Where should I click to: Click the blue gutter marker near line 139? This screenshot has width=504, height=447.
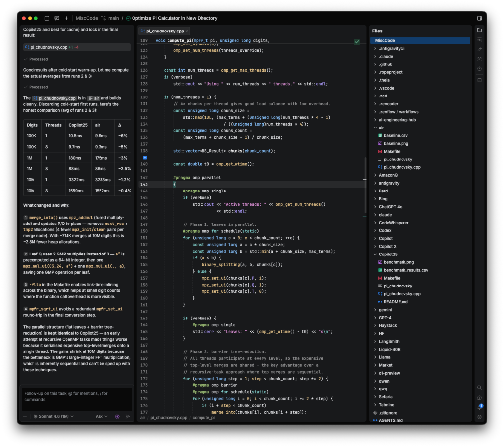(145, 158)
